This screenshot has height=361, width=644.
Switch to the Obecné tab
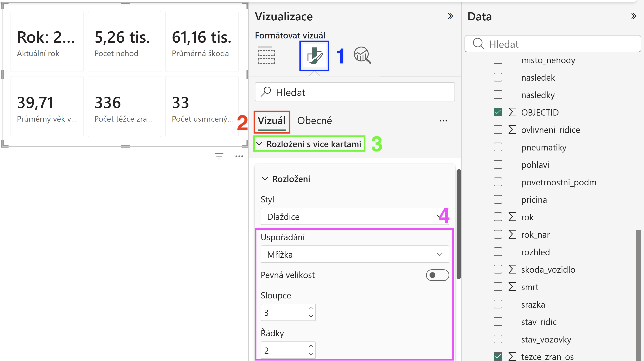click(315, 121)
